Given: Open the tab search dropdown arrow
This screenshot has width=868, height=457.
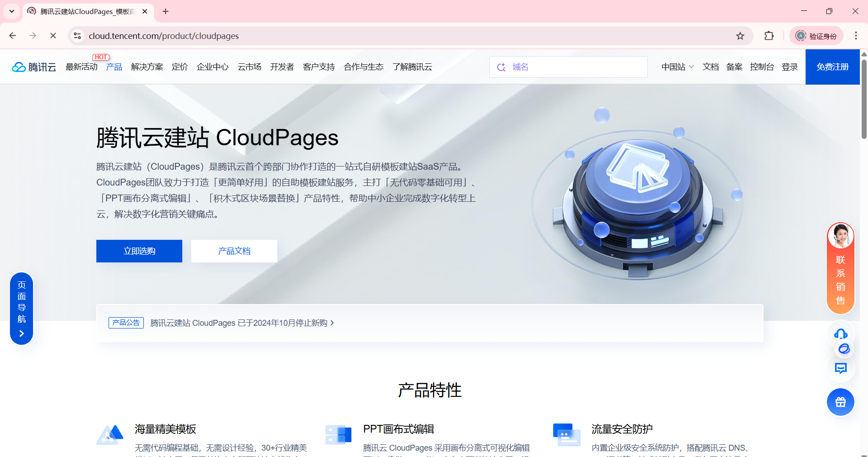Looking at the screenshot, I should [x=12, y=11].
